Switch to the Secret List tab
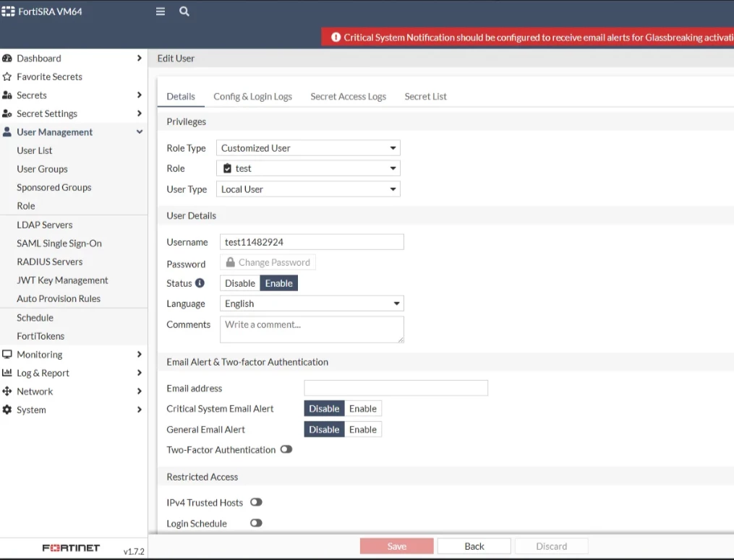734x560 pixels. pyautogui.click(x=425, y=96)
